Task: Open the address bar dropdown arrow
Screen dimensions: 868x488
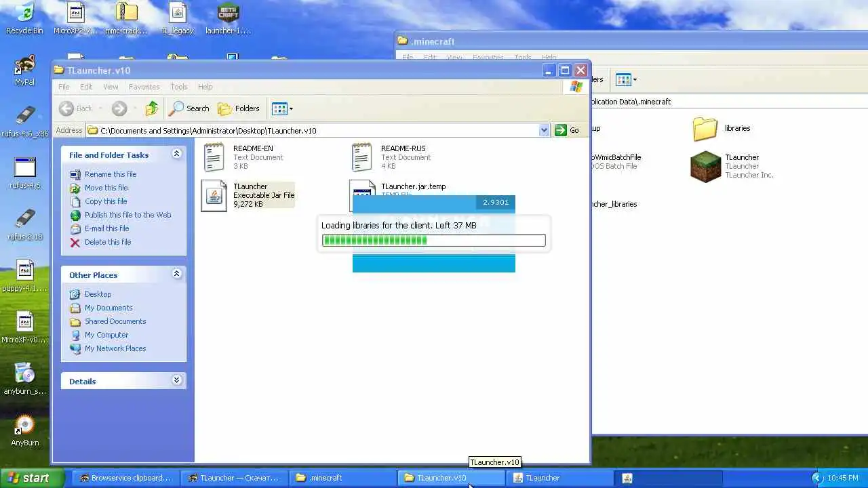Action: pyautogui.click(x=544, y=130)
